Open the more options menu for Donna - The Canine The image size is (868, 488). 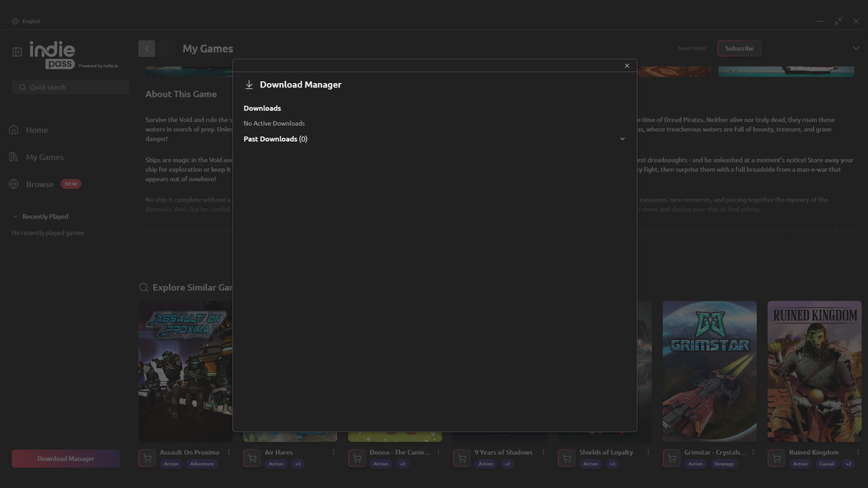click(438, 453)
